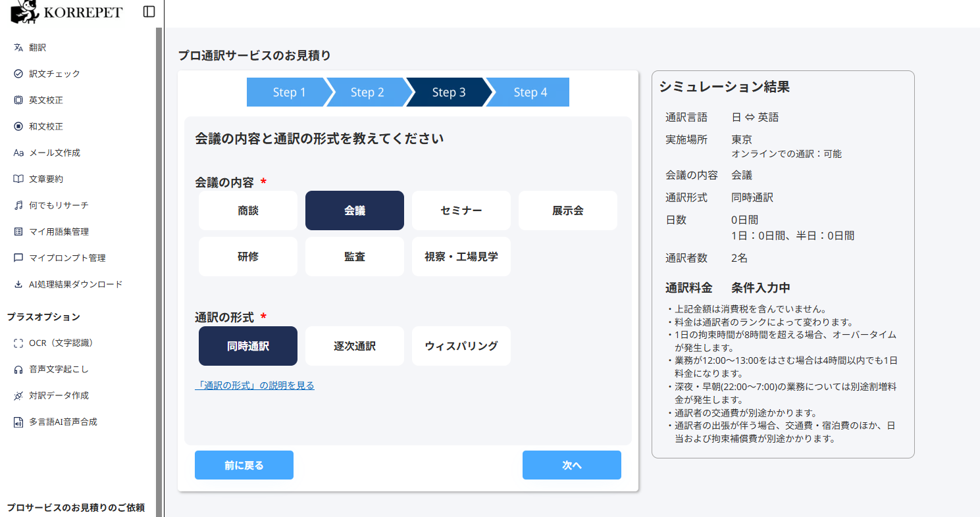
Task: Open 「通訳の形式」の説明を見る link
Action: pos(255,385)
